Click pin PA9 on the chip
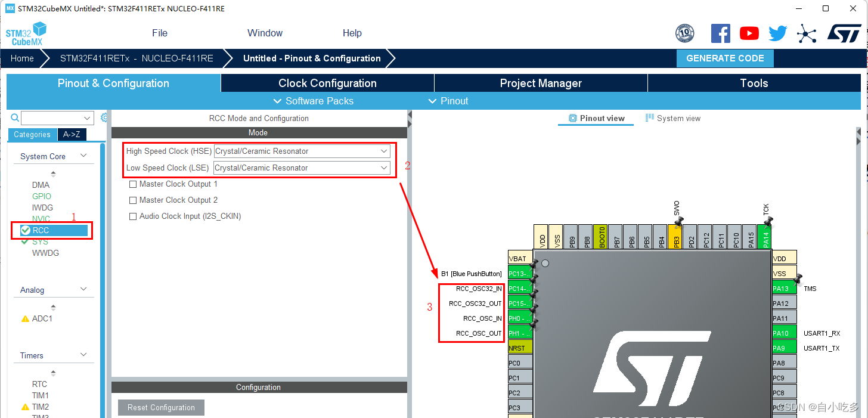Screen dimensions: 868x418 point(785,348)
